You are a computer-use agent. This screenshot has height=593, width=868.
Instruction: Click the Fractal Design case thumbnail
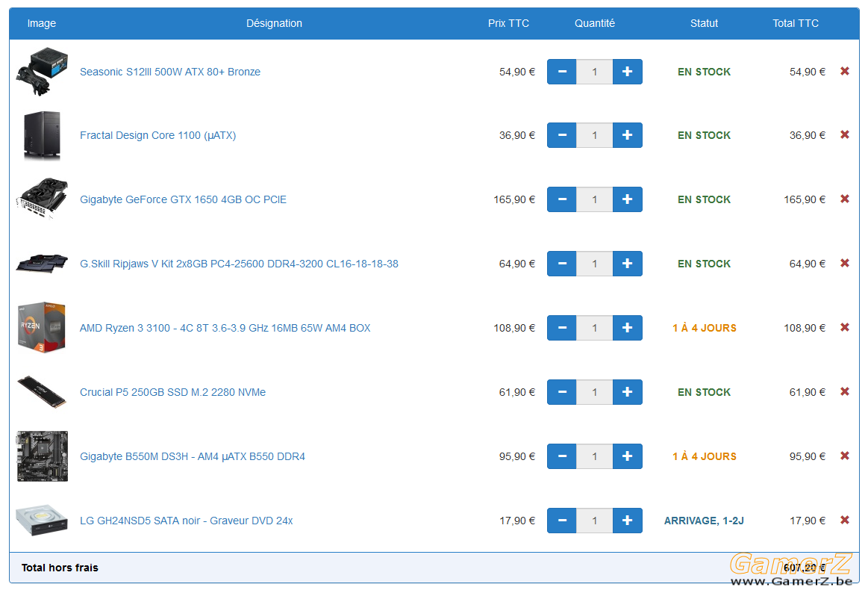pyautogui.click(x=42, y=136)
